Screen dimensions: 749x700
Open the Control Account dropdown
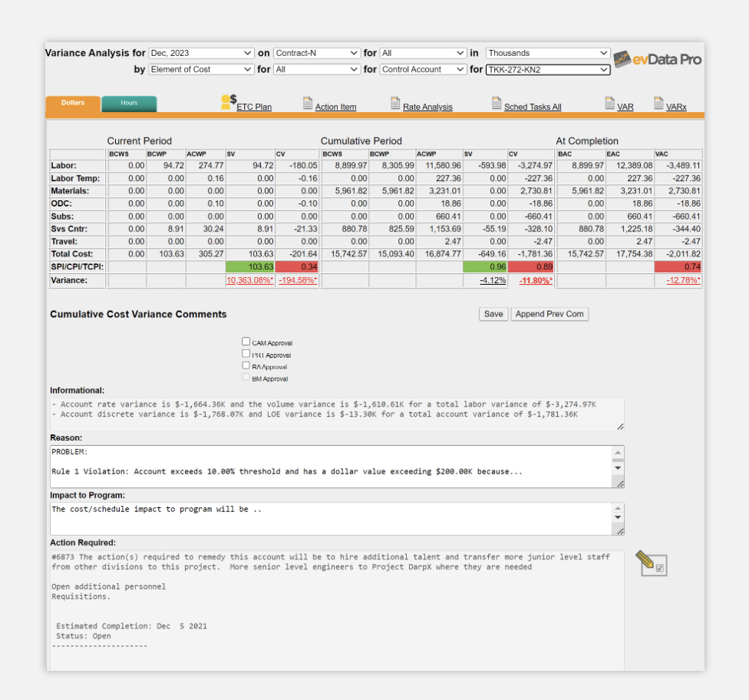[423, 69]
